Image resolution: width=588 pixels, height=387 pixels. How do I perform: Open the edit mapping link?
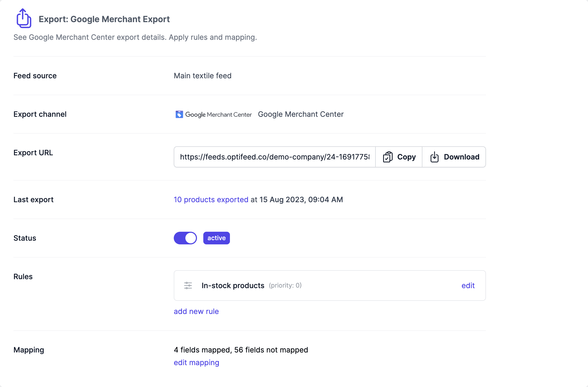point(196,362)
